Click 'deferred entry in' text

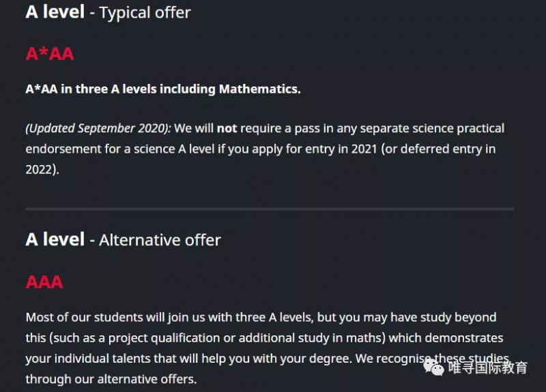tap(448, 149)
